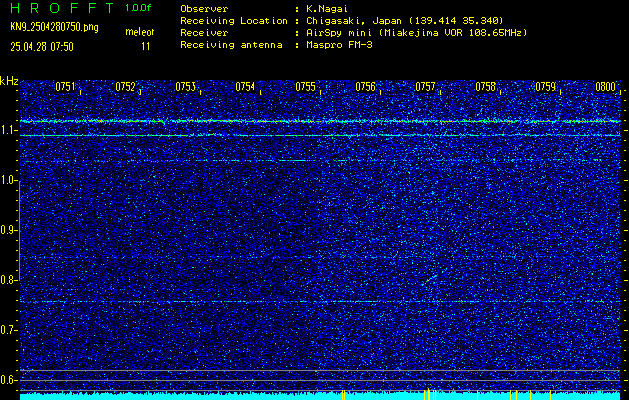Click the 0.7 frequency axis label
629x400 pixels.
pyautogui.click(x=8, y=330)
